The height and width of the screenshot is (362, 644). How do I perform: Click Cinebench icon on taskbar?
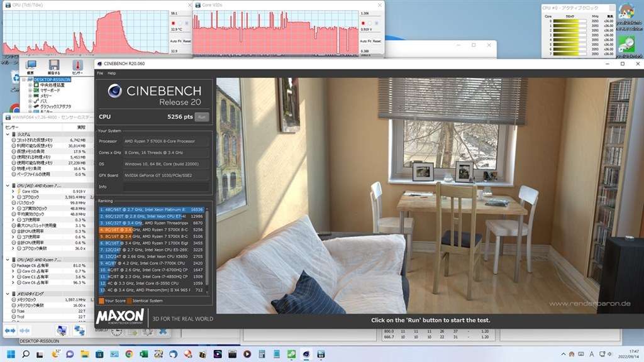coord(306,354)
